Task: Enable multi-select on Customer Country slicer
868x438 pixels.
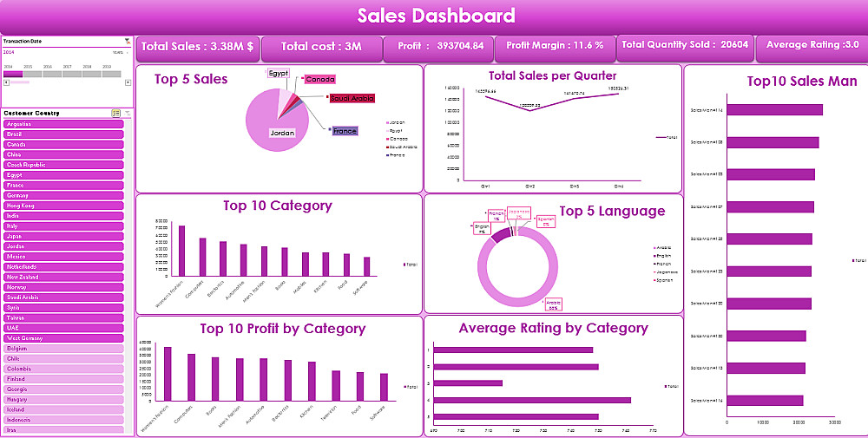Action: click(x=115, y=114)
